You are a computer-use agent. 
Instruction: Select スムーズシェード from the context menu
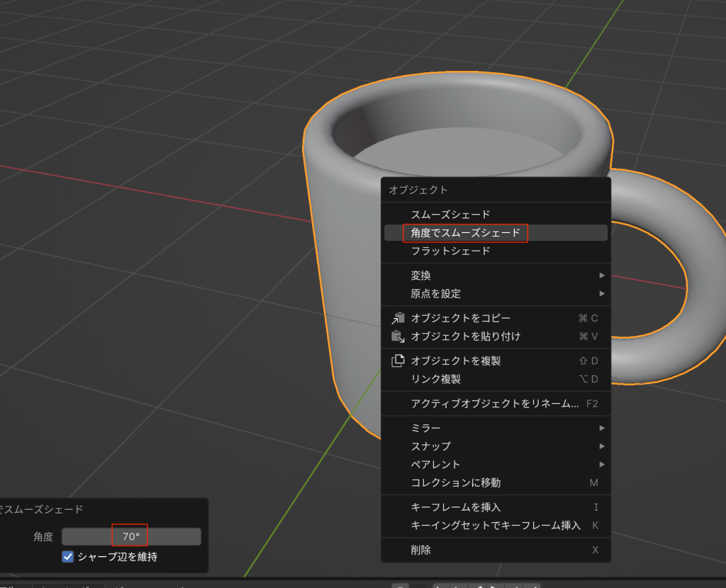[x=450, y=214]
